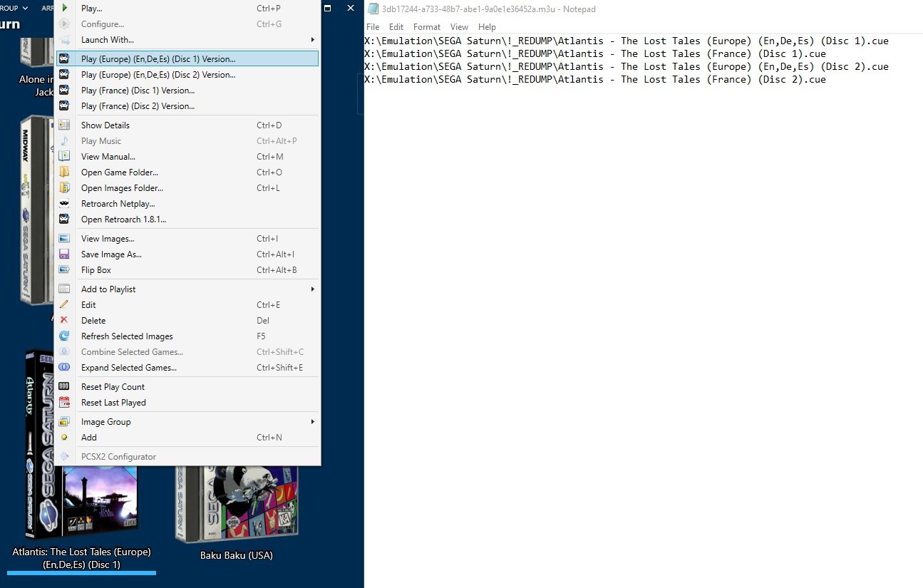This screenshot has width=923, height=588.
Task: Select Show Details menu entry
Action: (187, 125)
